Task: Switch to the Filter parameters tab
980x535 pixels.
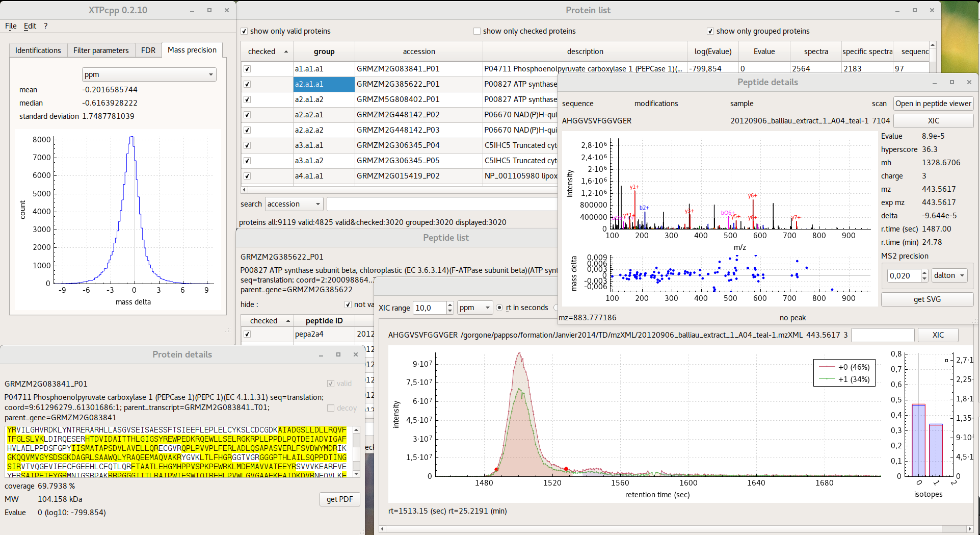Action: (101, 50)
